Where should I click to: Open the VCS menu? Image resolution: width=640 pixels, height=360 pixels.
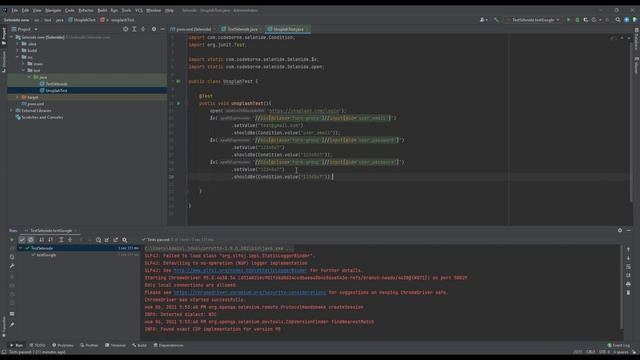pyautogui.click(x=139, y=10)
